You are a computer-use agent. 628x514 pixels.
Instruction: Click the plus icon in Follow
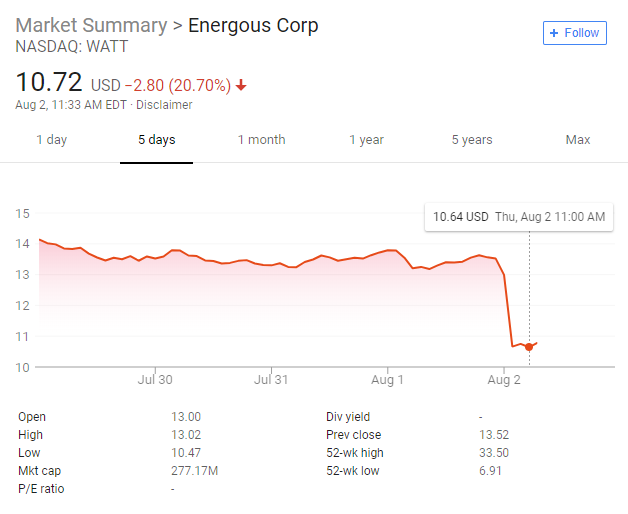pos(555,33)
